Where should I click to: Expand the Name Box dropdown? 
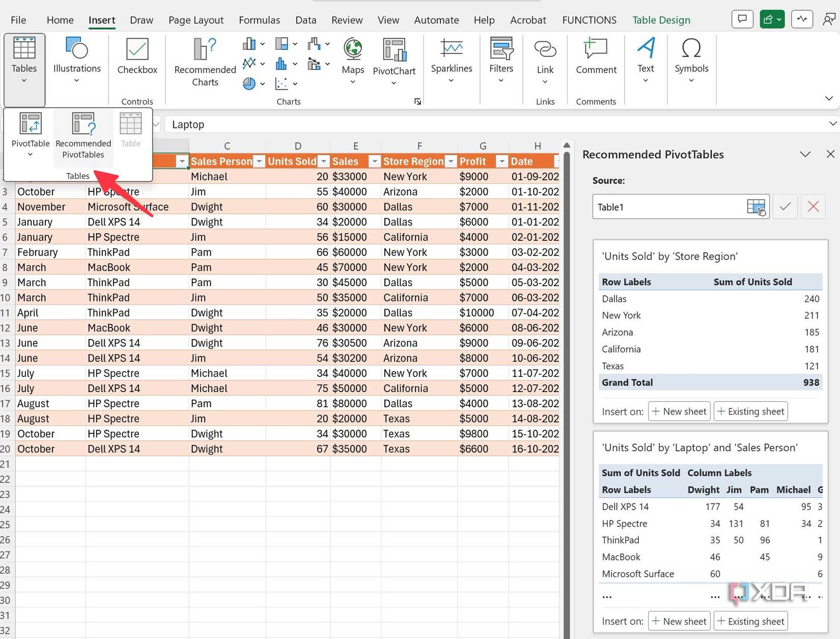156,124
